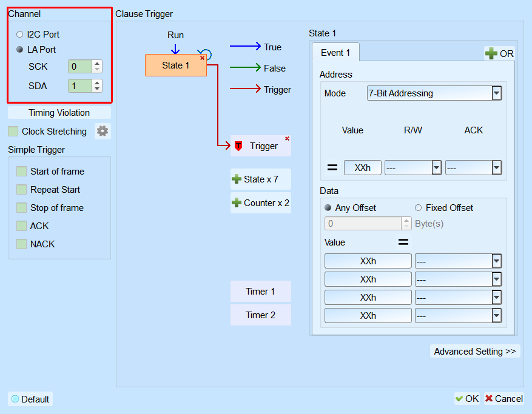Switch to the Event 1 tab
The image size is (532, 414).
pos(335,53)
